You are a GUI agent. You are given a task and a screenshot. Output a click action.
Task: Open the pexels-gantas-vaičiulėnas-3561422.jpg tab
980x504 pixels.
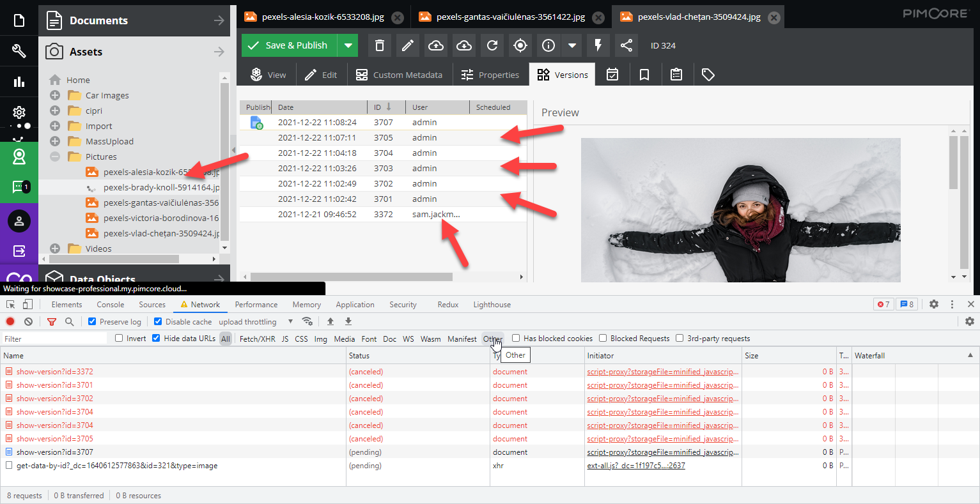[x=510, y=17]
